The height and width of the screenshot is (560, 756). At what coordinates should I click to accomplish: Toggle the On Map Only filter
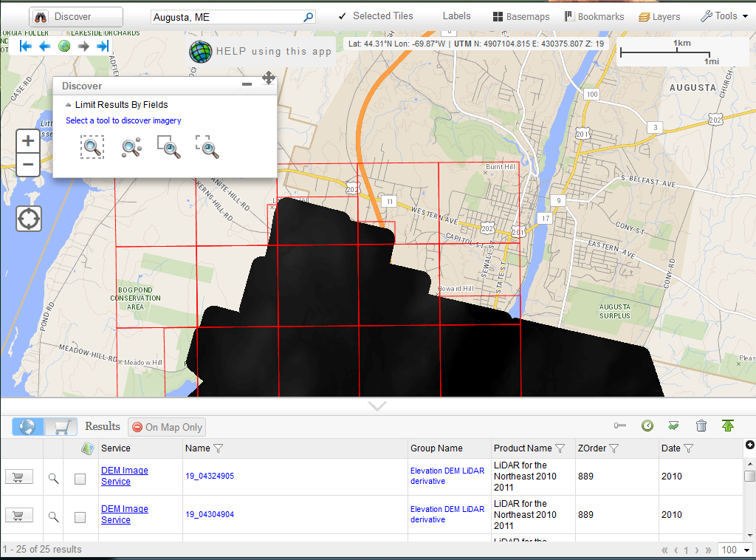coord(167,427)
